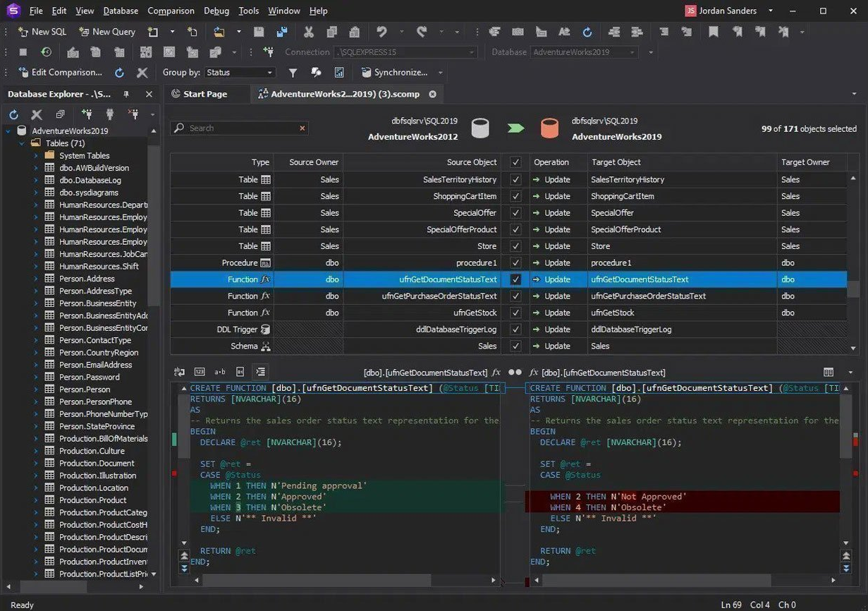Click the Undo icon in the toolbar
The width and height of the screenshot is (868, 611).
(x=381, y=32)
